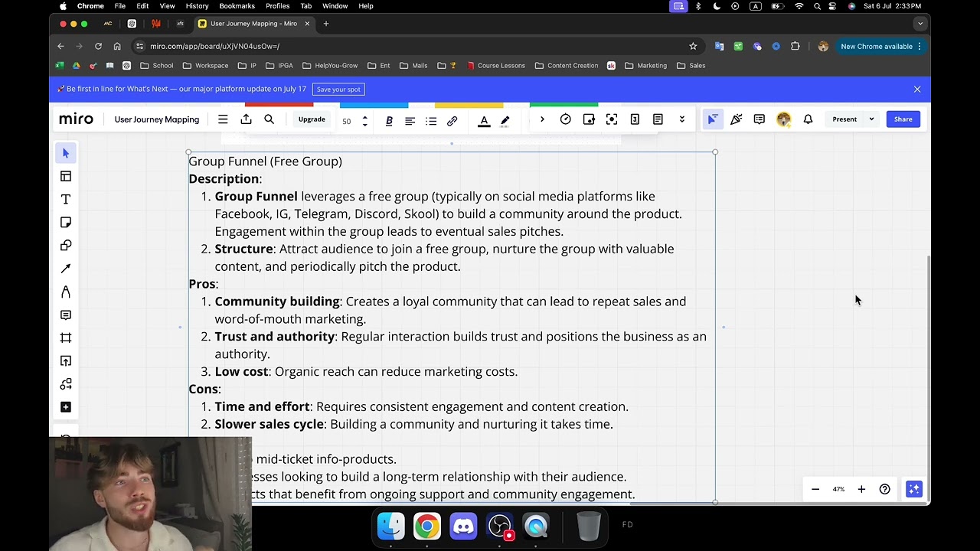
Task: Click the 47% zoom level
Action: pos(838,489)
